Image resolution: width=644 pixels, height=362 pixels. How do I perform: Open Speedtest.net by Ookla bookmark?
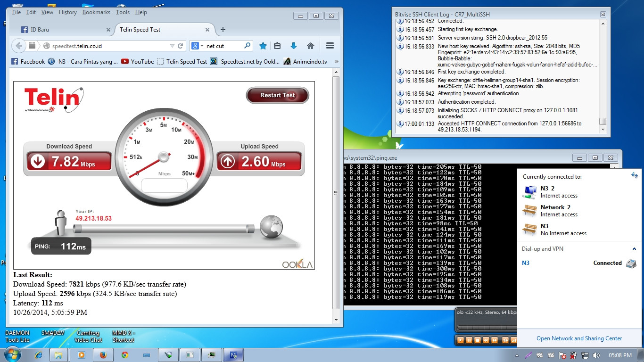245,61
